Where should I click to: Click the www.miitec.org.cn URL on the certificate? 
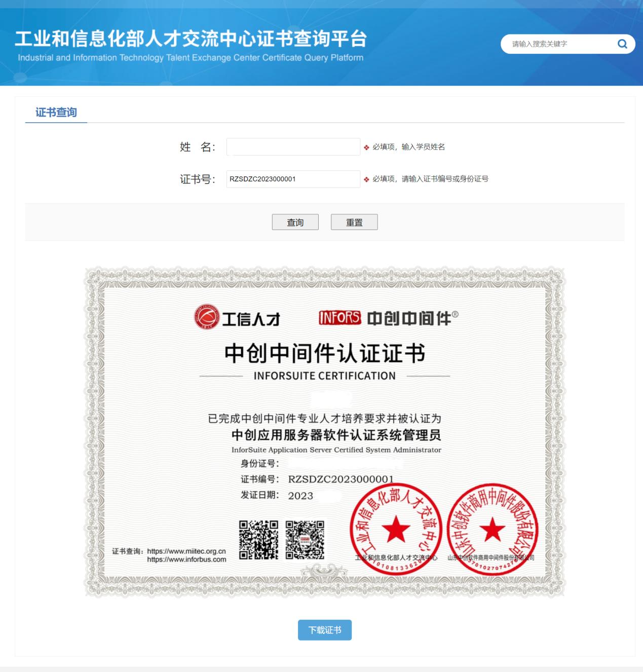(186, 551)
